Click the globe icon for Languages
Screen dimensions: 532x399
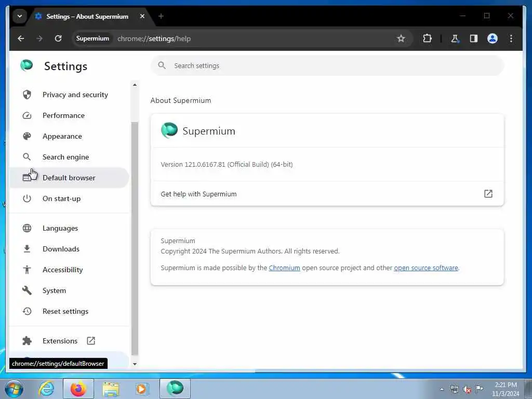pos(27,229)
